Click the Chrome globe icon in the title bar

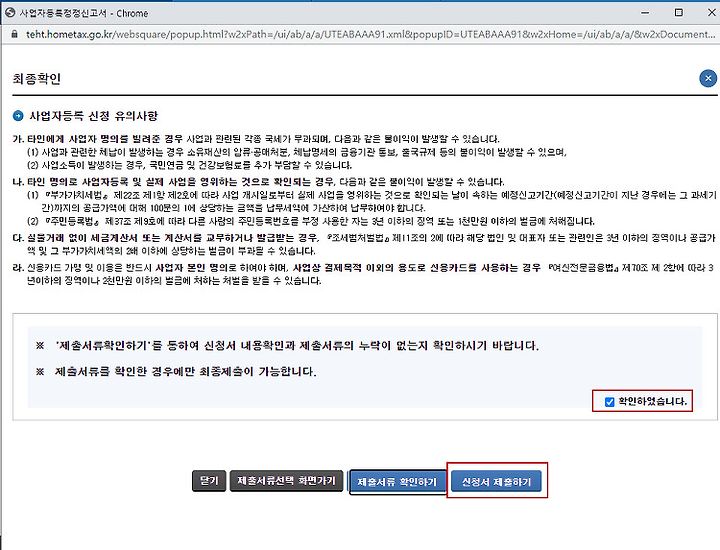click(10, 13)
